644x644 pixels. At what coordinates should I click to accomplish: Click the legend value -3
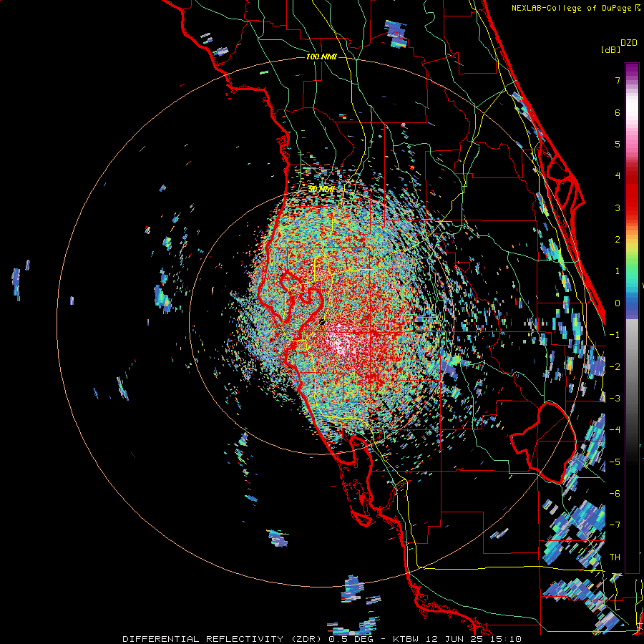[615, 398]
